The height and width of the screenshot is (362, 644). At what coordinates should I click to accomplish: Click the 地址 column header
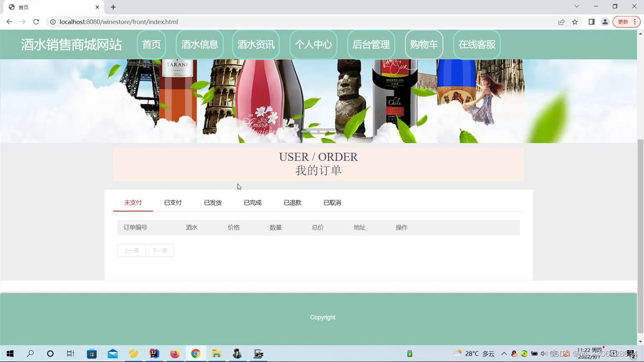[359, 228]
